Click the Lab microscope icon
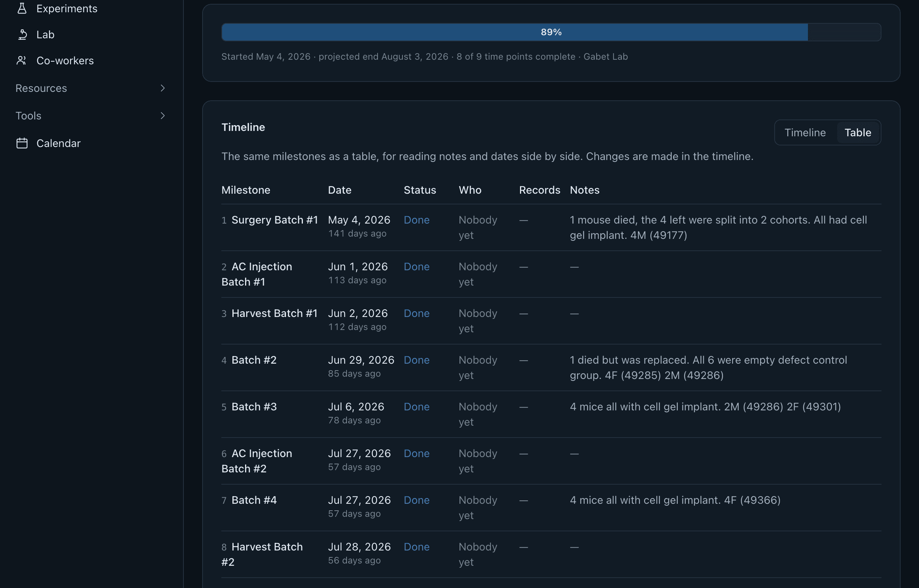This screenshot has width=919, height=588. (x=22, y=34)
